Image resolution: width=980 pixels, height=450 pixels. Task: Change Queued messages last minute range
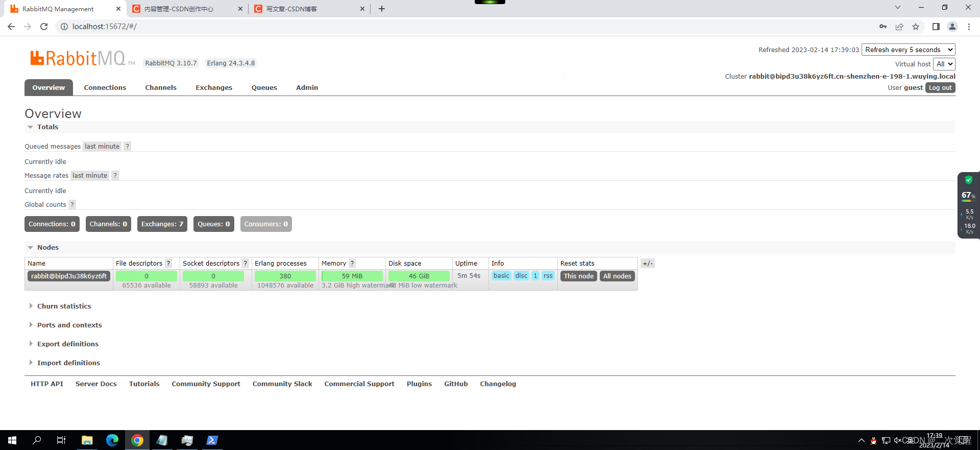[102, 146]
